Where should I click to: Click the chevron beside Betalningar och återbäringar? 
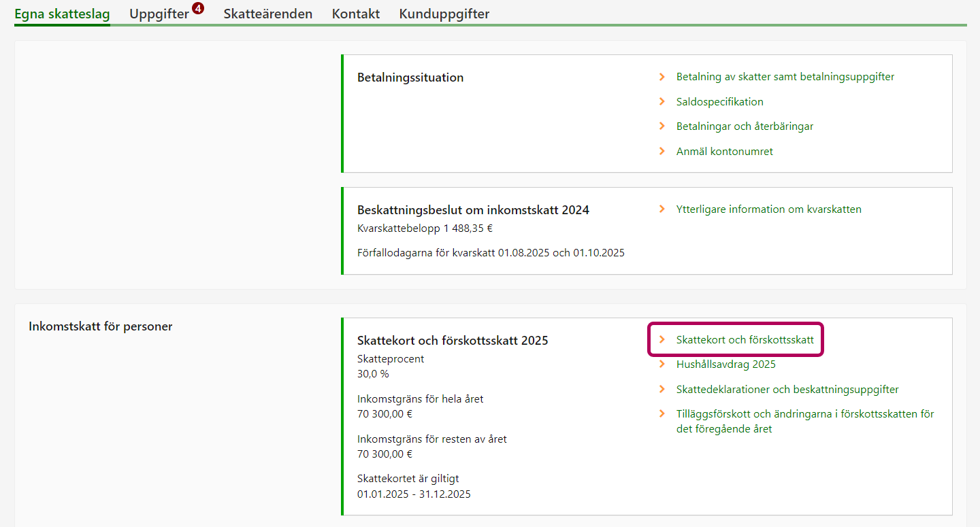661,126
